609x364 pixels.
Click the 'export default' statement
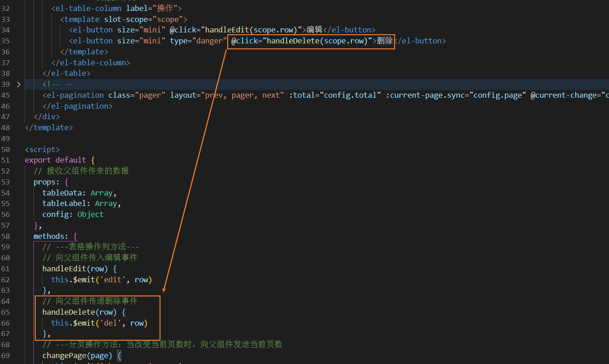tap(55, 160)
